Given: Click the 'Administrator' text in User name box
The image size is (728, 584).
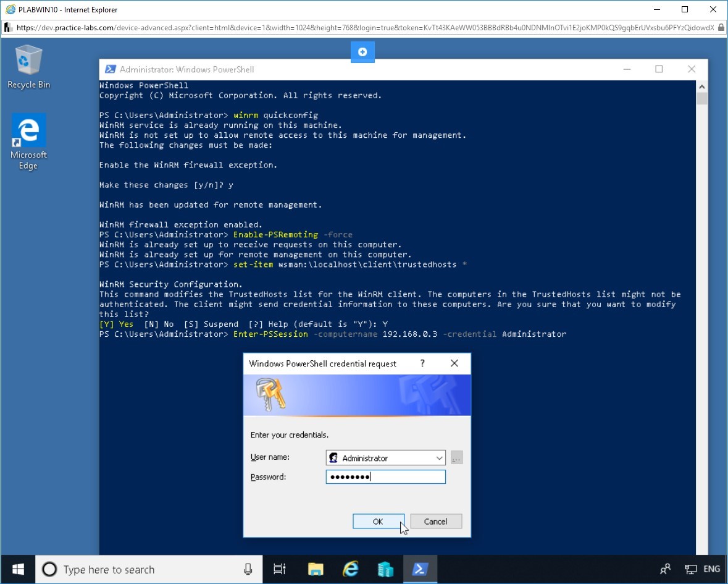Looking at the screenshot, I should pyautogui.click(x=365, y=458).
